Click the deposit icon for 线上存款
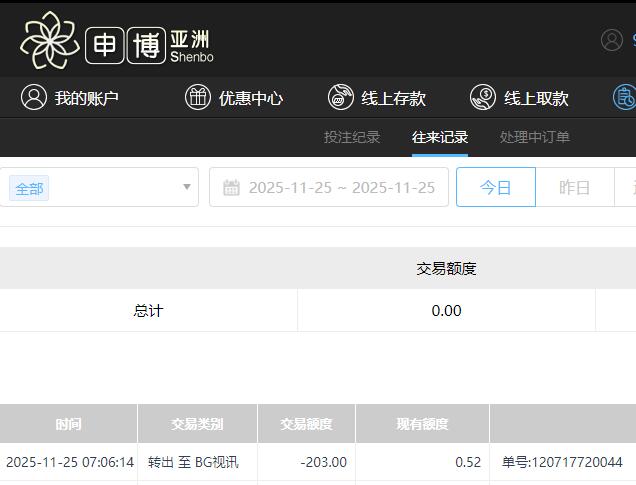636x485 pixels. pos(341,97)
